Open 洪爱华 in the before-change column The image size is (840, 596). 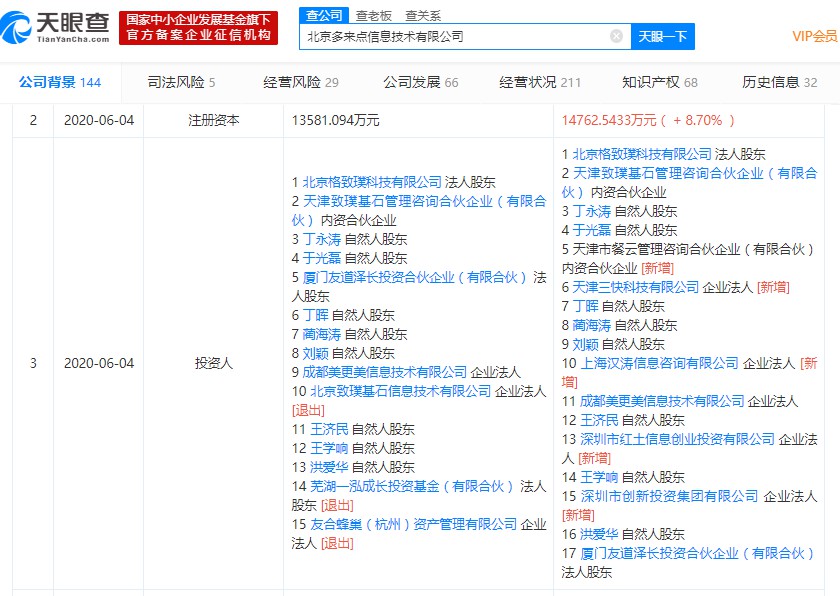(329, 467)
